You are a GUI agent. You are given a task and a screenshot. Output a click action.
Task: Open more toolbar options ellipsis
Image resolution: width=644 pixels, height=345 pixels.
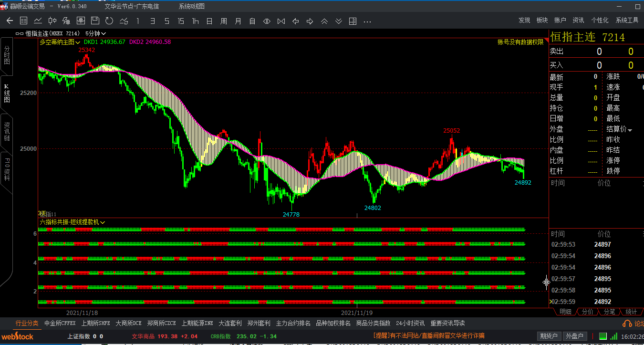click(367, 21)
